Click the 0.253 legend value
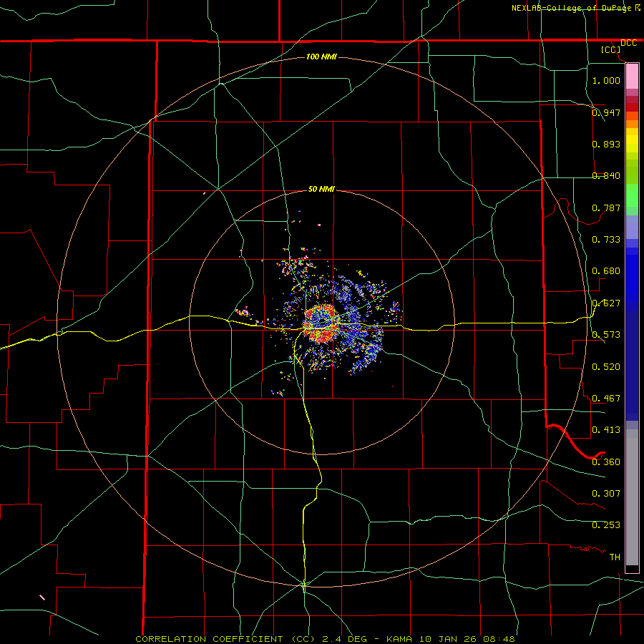Viewport: 644px width, 644px height. (606, 525)
